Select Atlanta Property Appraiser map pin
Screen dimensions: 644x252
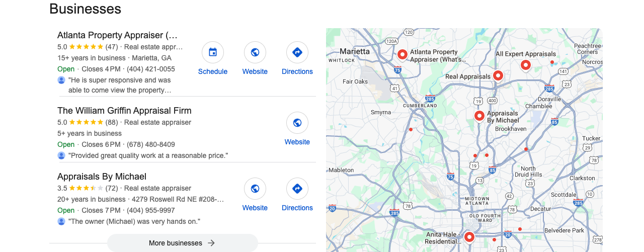coord(402,55)
